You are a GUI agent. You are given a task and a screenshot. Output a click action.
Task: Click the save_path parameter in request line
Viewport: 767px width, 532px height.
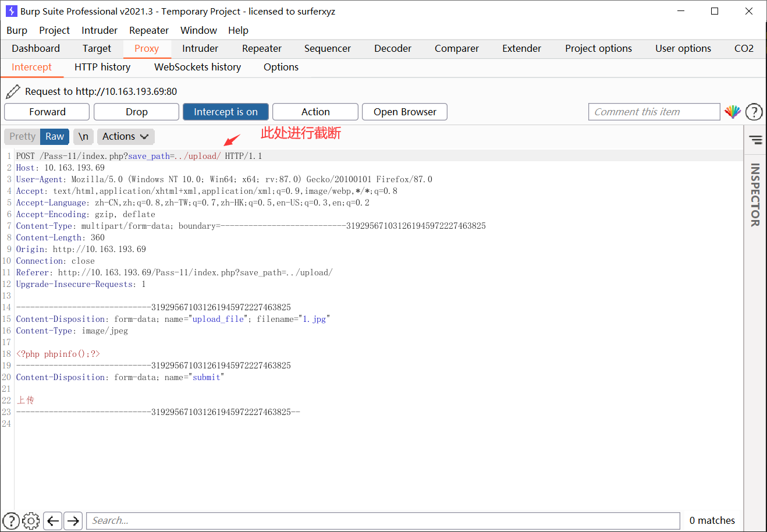pos(149,156)
